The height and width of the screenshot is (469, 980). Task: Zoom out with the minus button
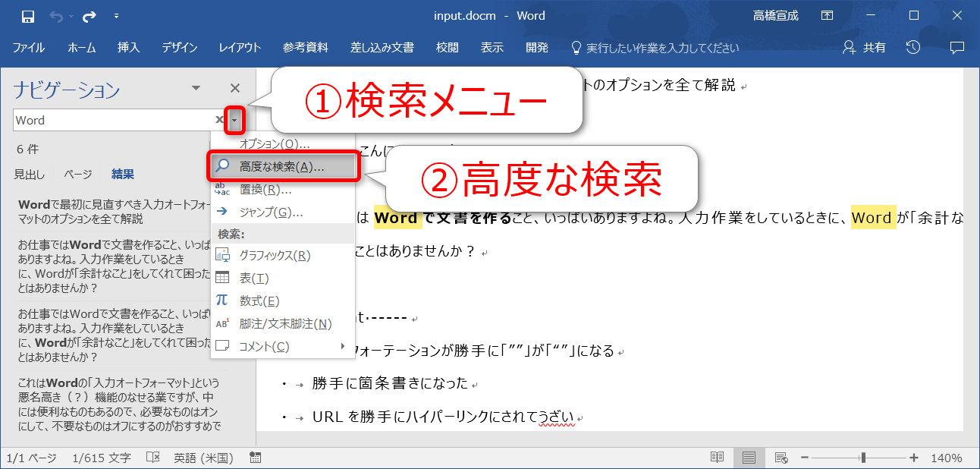pyautogui.click(x=805, y=458)
